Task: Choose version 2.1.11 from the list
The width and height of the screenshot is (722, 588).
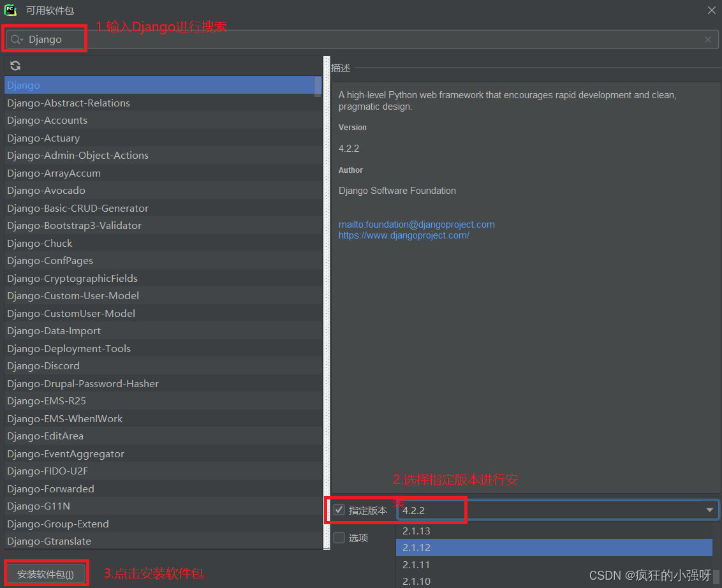Action: coord(554,564)
